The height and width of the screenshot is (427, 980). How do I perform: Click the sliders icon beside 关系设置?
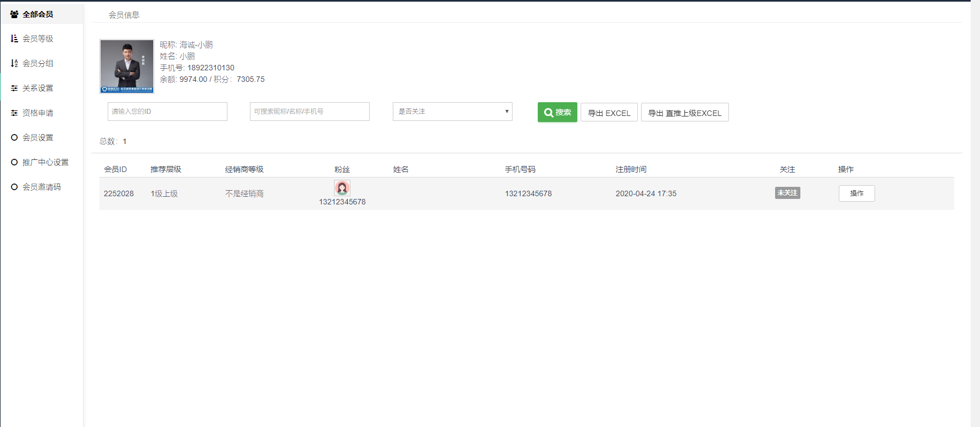point(14,88)
